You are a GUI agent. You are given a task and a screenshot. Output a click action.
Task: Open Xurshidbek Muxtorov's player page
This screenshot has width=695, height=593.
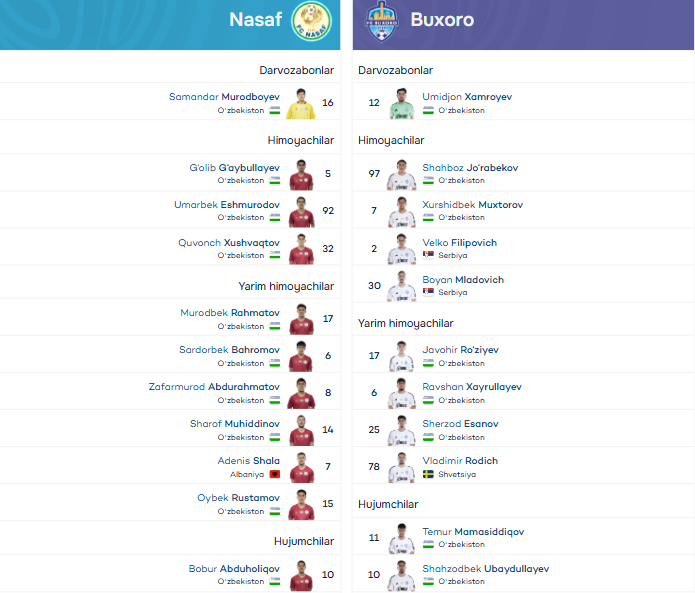[473, 205]
